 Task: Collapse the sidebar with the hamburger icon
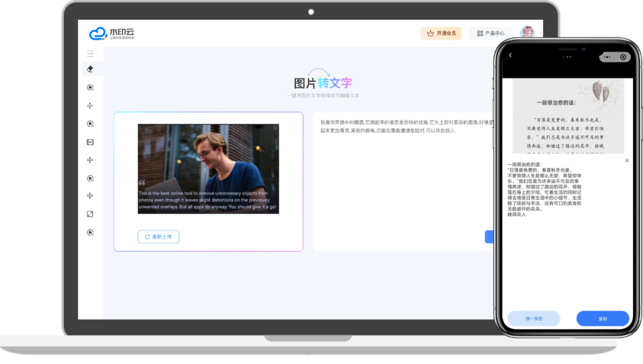pyautogui.click(x=90, y=54)
